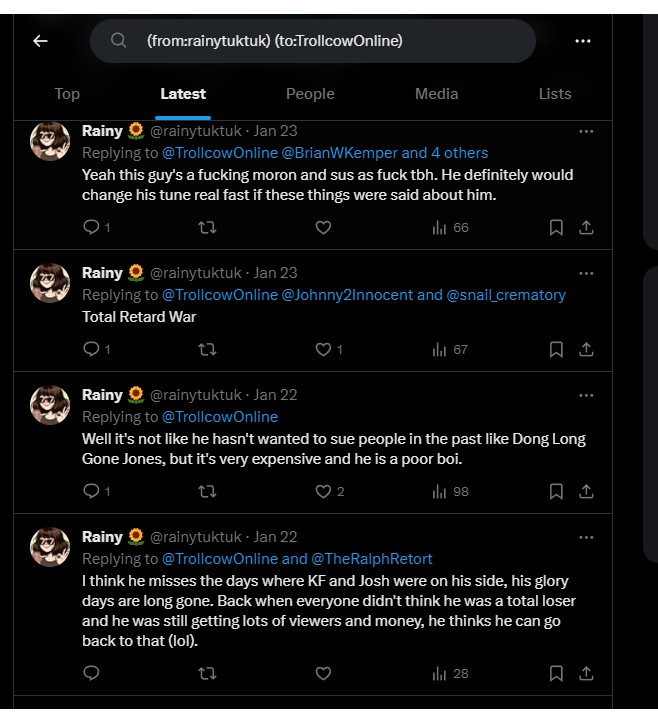Viewport: 658px width, 724px height.
Task: Open more options on Jan 22 "glory days" tweet
Action: [x=586, y=537]
